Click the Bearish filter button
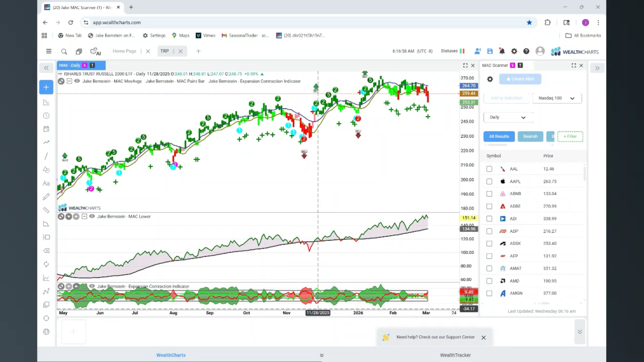 point(530,136)
